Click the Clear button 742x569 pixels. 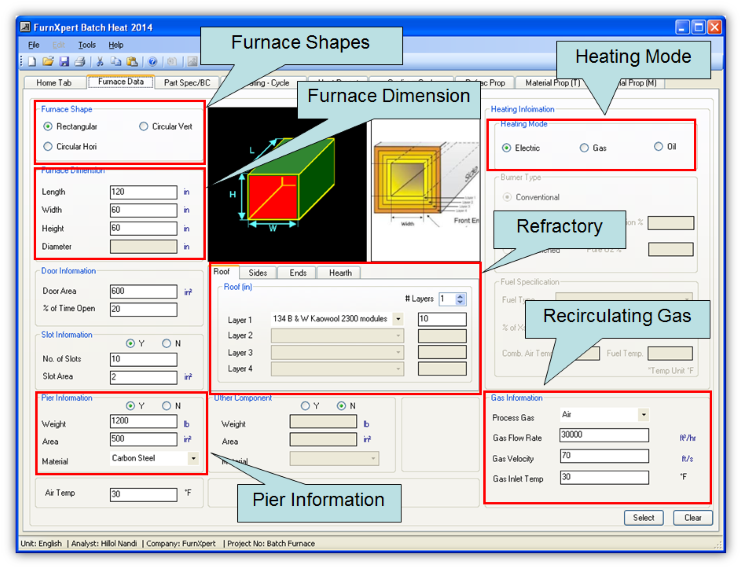693,518
